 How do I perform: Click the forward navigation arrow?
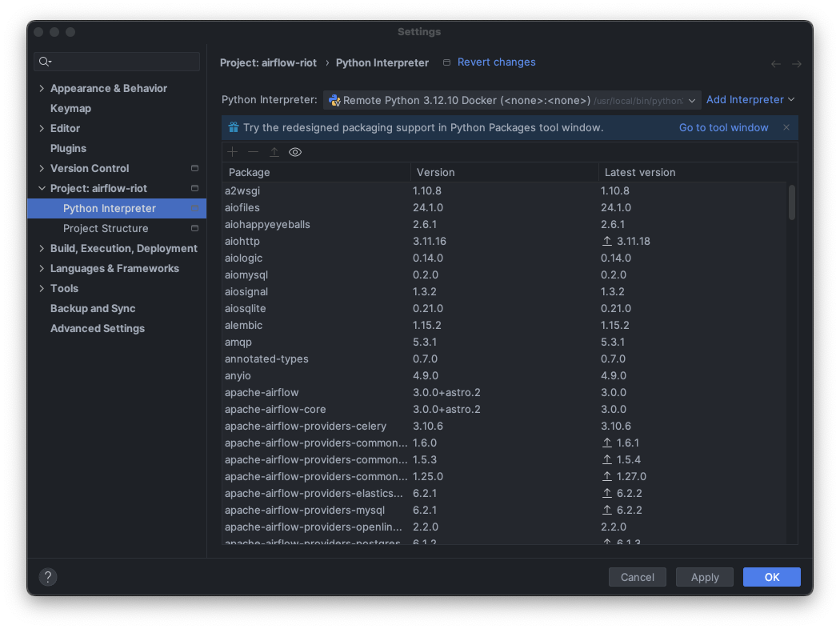point(796,63)
